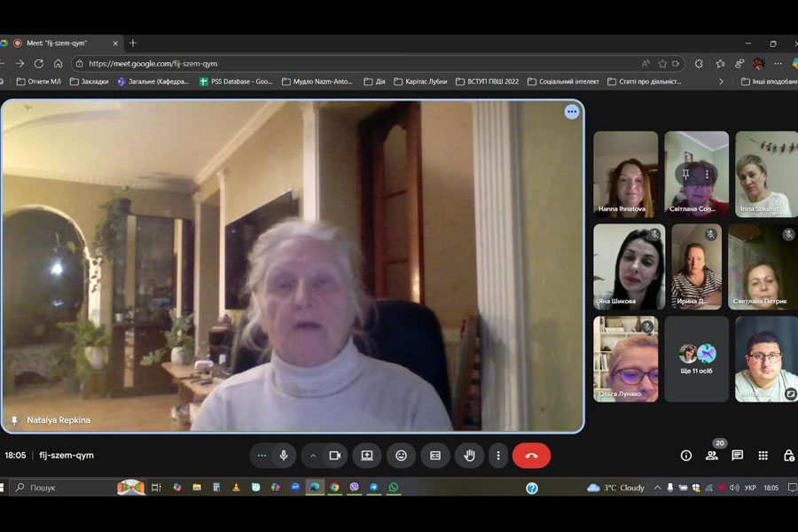Screen dimensions: 798x532
Task: Open the read aloud icon in address bar
Action: click(x=645, y=64)
